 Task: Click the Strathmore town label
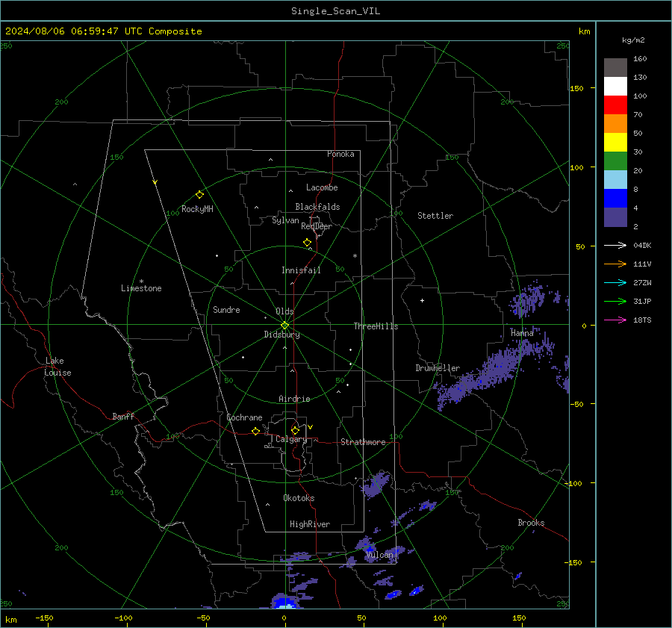tap(363, 442)
